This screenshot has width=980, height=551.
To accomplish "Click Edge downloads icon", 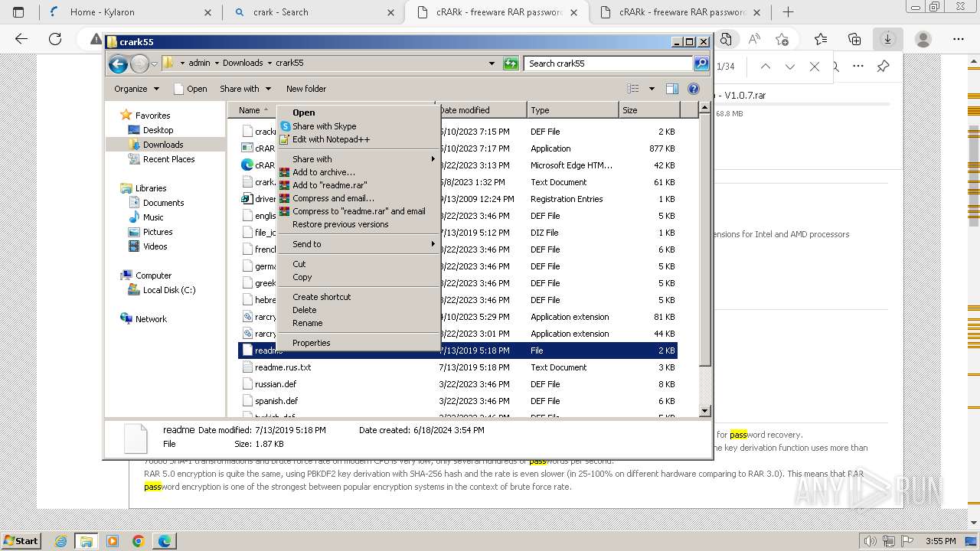I will pos(887,39).
